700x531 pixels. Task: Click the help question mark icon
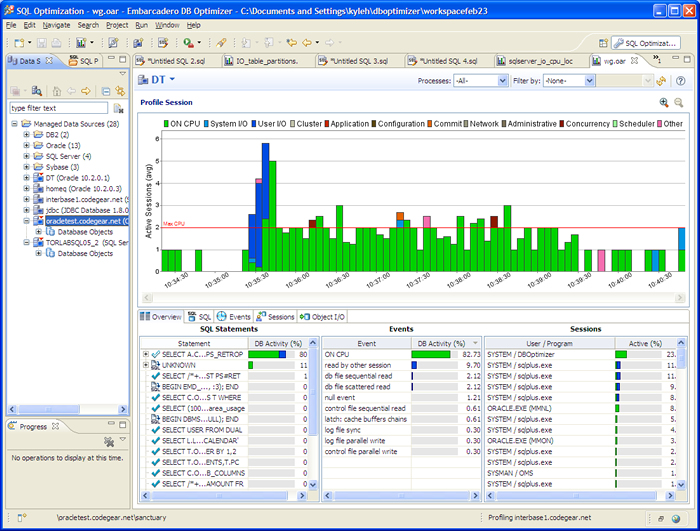pos(680,80)
